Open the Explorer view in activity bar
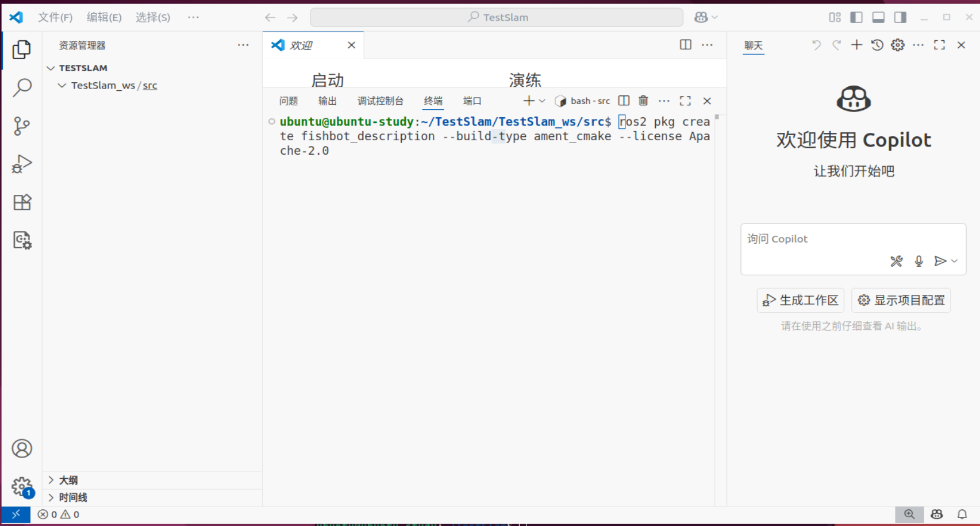 point(22,50)
